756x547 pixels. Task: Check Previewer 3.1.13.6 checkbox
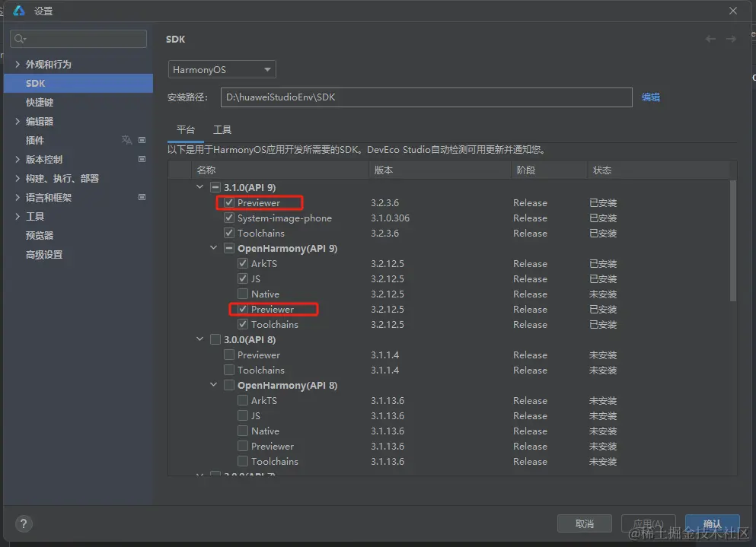pyautogui.click(x=243, y=447)
